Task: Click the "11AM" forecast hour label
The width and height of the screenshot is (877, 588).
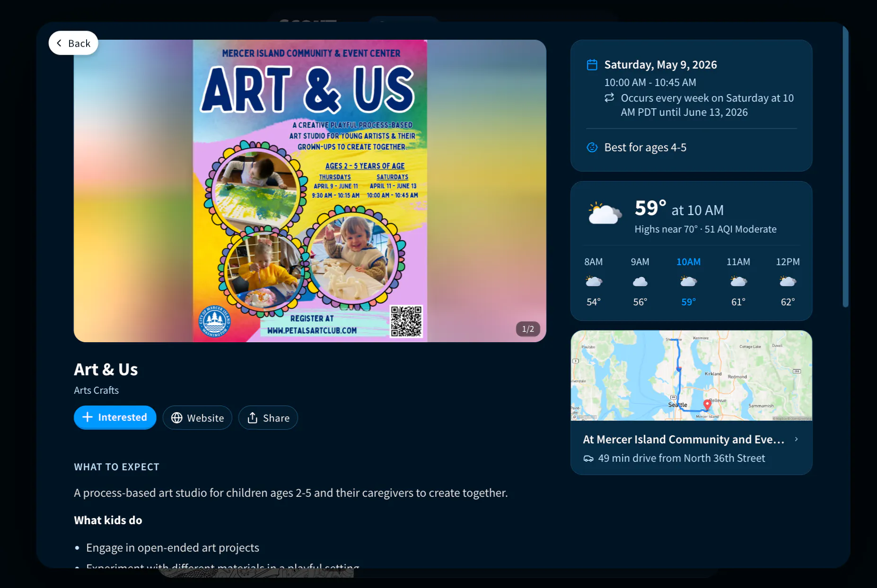Action: point(738,262)
